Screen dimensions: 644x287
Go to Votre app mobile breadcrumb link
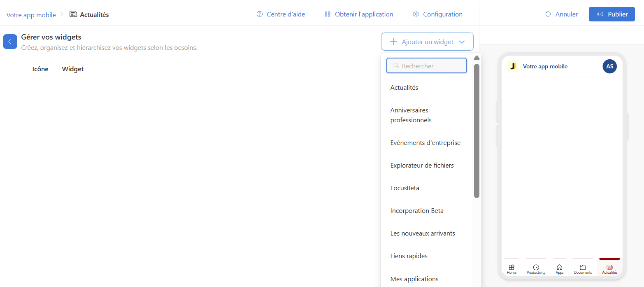point(31,15)
